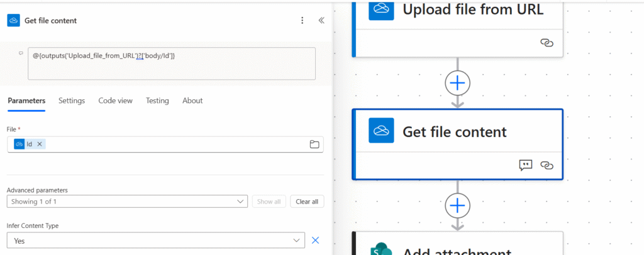Remove the Id token from File field
This screenshot has width=644, height=255.
[40, 144]
